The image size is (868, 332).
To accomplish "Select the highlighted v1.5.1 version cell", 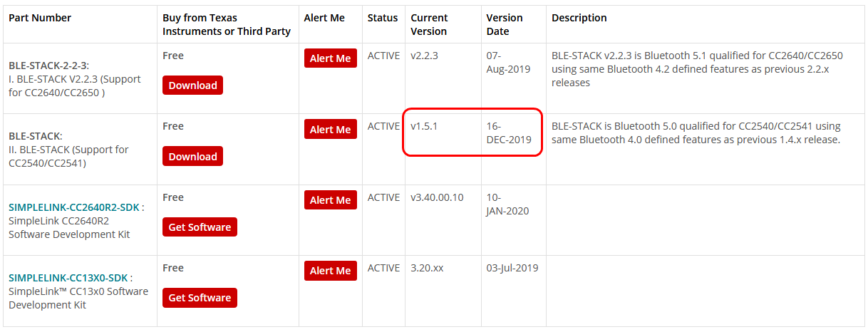I will [424, 126].
